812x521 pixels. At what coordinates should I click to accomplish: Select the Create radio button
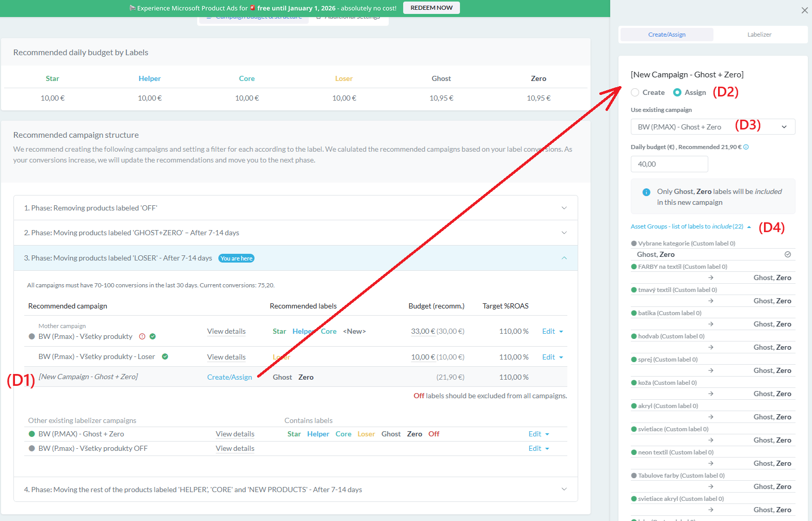(x=635, y=92)
